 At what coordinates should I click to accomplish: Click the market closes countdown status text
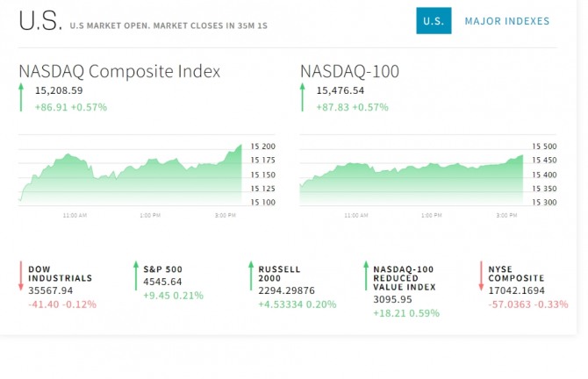[169, 25]
